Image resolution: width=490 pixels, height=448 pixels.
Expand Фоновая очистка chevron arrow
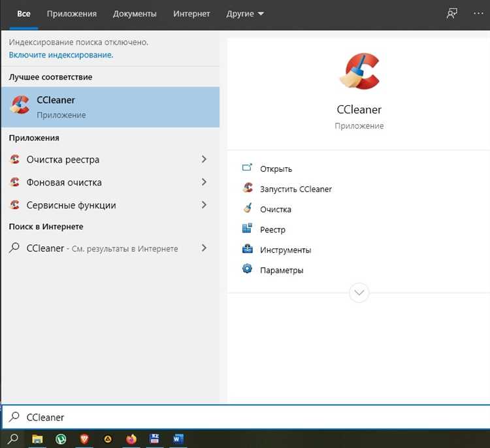(x=204, y=182)
